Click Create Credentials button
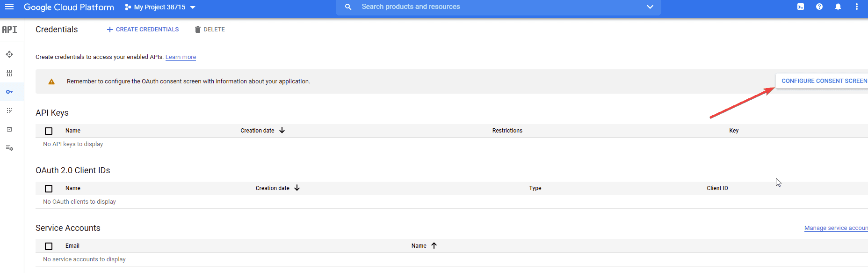The width and height of the screenshot is (868, 273). (x=143, y=30)
